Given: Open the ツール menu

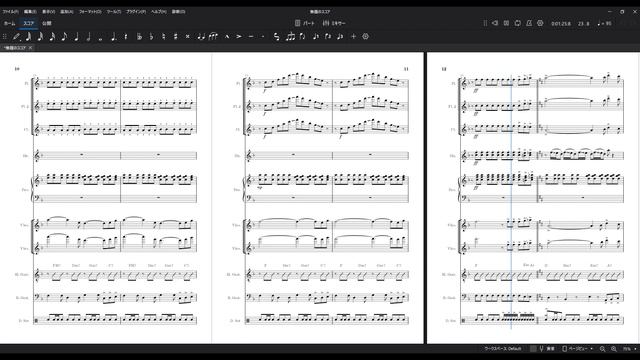Looking at the screenshot, I should (114, 12).
